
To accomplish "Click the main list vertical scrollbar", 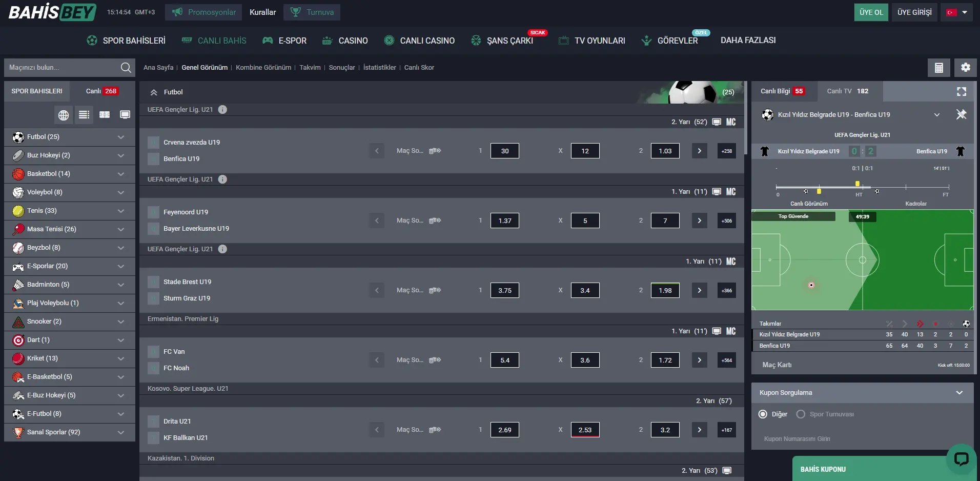I will [746, 118].
